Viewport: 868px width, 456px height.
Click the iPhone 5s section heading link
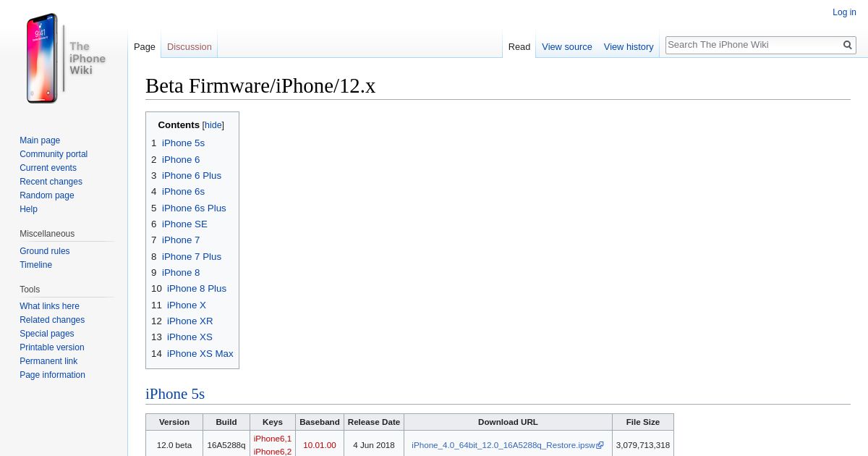(175, 394)
